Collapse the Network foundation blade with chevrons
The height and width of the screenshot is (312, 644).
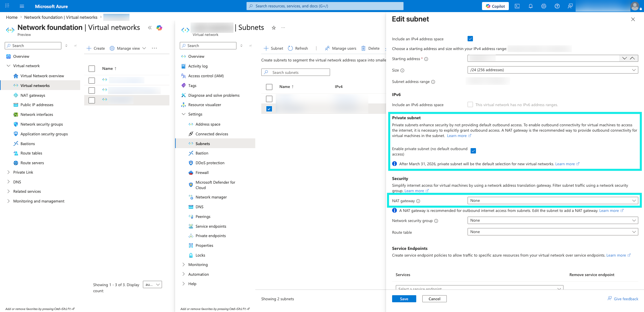pos(150,28)
